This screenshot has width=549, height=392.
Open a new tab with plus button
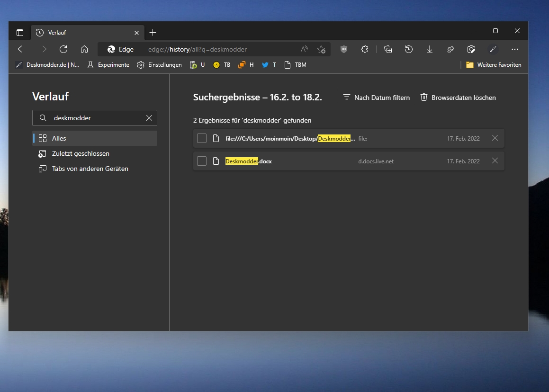(153, 33)
